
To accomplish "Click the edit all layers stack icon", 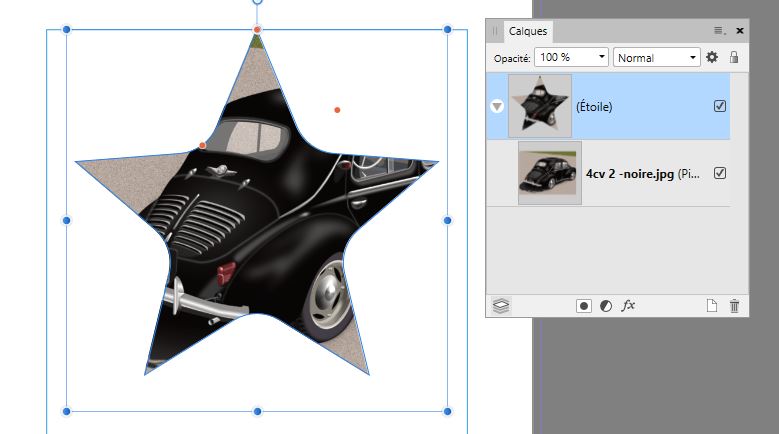I will click(501, 305).
